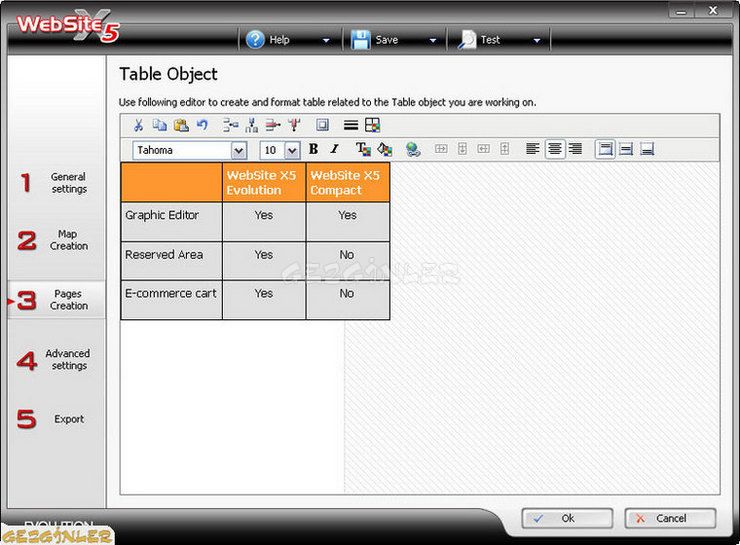
Task: Go to step 3 Pages Creation
Action: click(56, 300)
